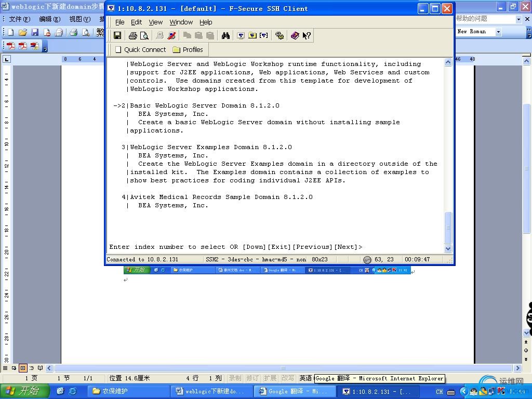Click Word horizontal scroll right arrow

(x=517, y=368)
